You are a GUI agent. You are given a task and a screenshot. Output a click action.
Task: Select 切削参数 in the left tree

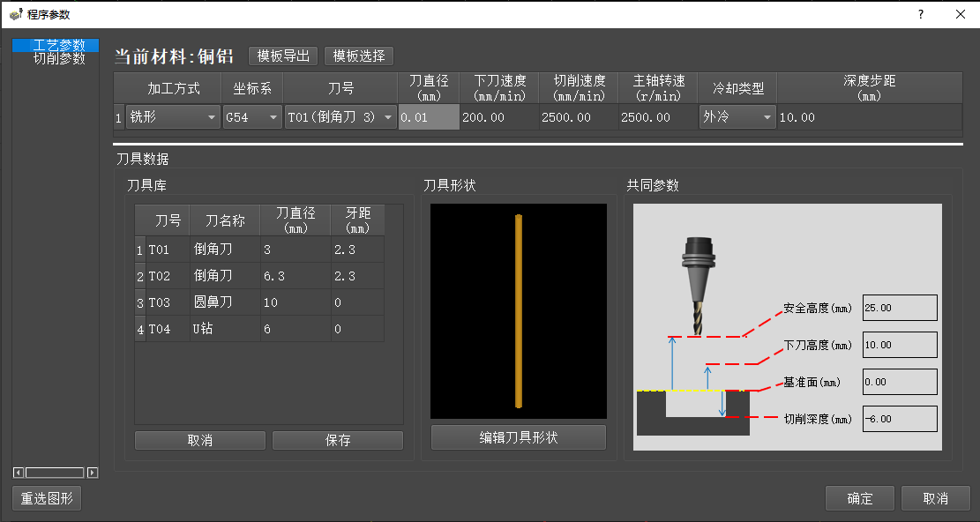59,59
